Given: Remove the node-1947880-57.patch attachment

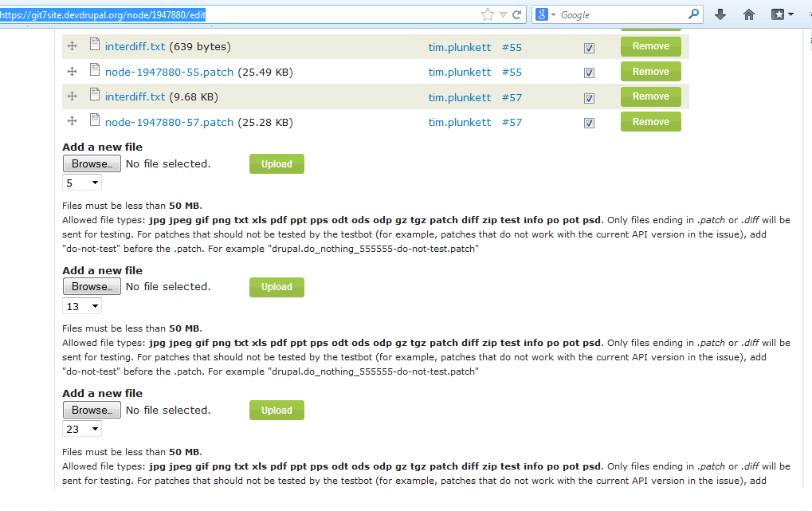Looking at the screenshot, I should point(650,121).
